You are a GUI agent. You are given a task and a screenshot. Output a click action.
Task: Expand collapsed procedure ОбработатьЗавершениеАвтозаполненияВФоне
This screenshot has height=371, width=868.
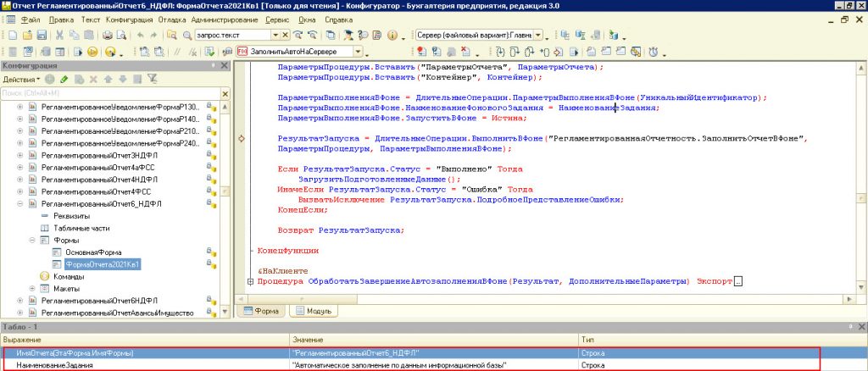pos(249,280)
